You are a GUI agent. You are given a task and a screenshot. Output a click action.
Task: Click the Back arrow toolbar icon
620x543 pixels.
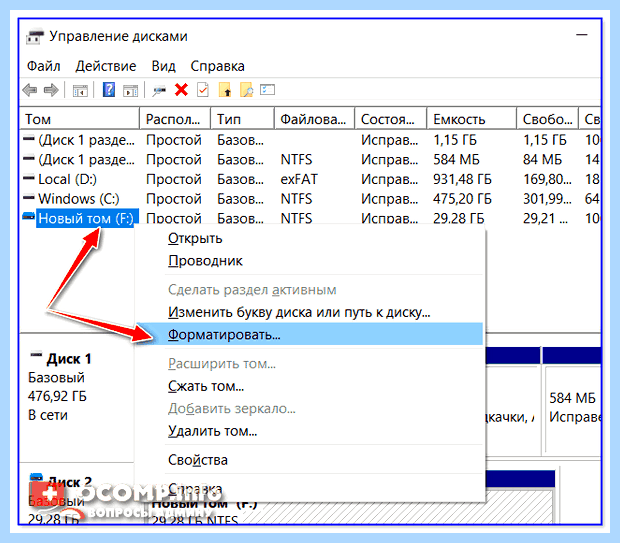tap(30, 90)
